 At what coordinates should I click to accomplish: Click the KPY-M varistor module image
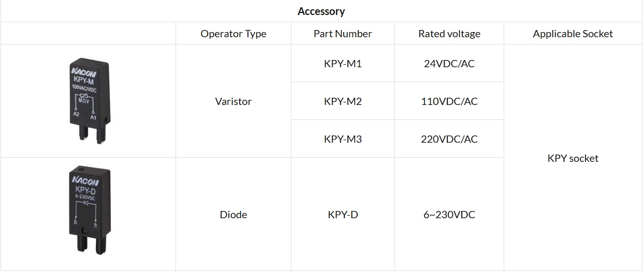point(89,100)
